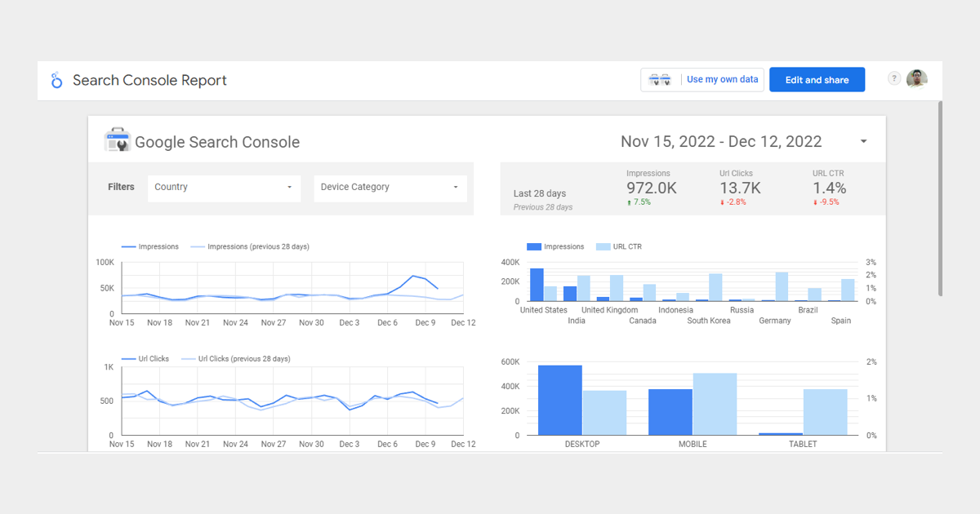Click the India impressions bar

(x=570, y=294)
